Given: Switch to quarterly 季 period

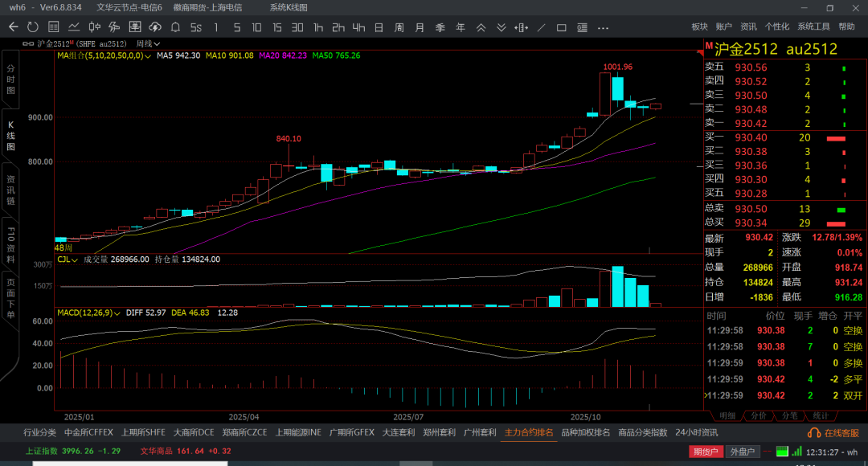Looking at the screenshot, I should 440,27.
